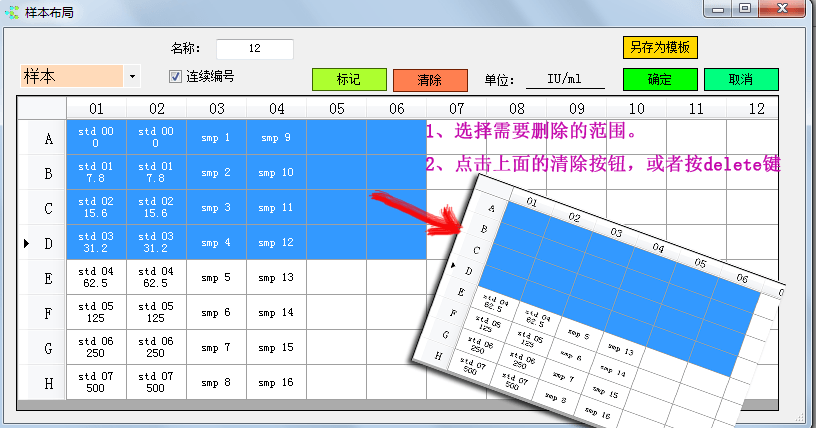Screen dimensions: 816x428
Task: Click cell A01 'std 00 0'
Action: click(x=96, y=137)
